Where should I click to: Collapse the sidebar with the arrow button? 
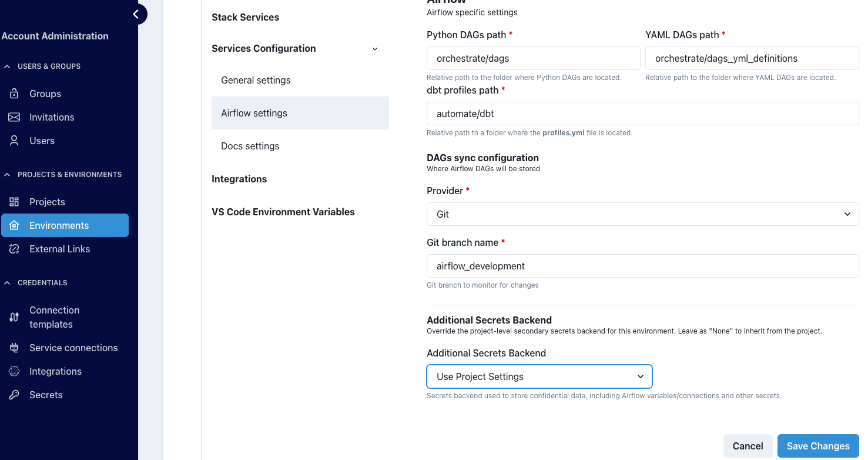pyautogui.click(x=136, y=14)
